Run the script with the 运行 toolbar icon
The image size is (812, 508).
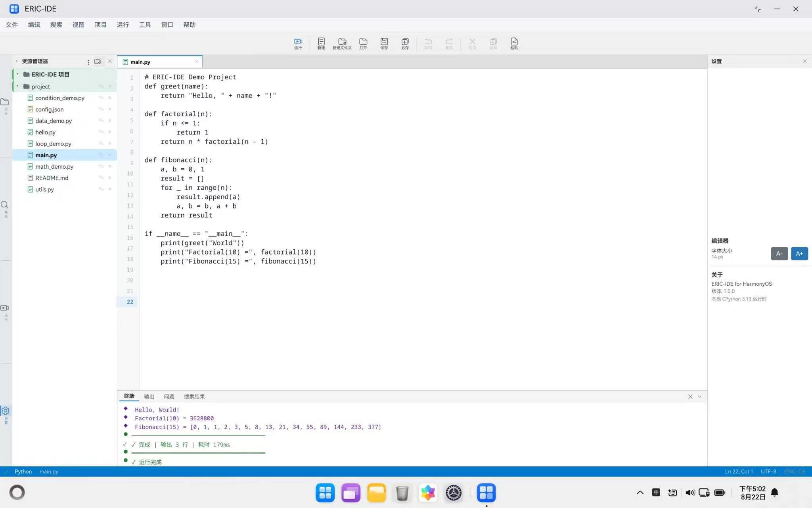pyautogui.click(x=298, y=43)
